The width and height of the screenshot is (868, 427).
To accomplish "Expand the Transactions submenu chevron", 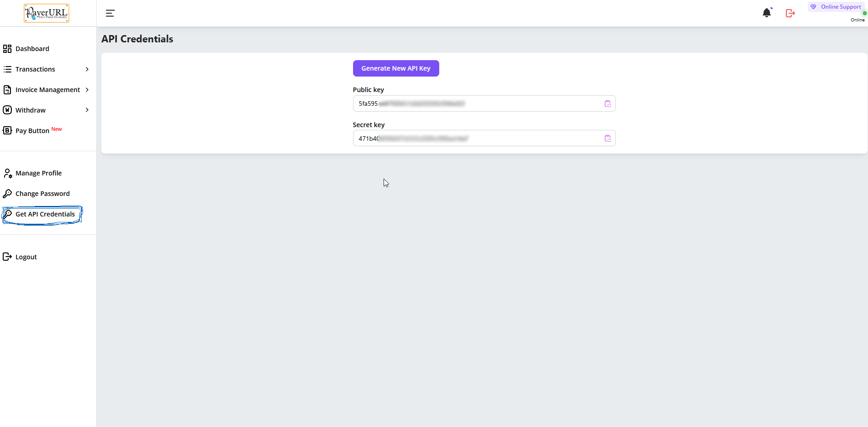I will click(x=87, y=69).
